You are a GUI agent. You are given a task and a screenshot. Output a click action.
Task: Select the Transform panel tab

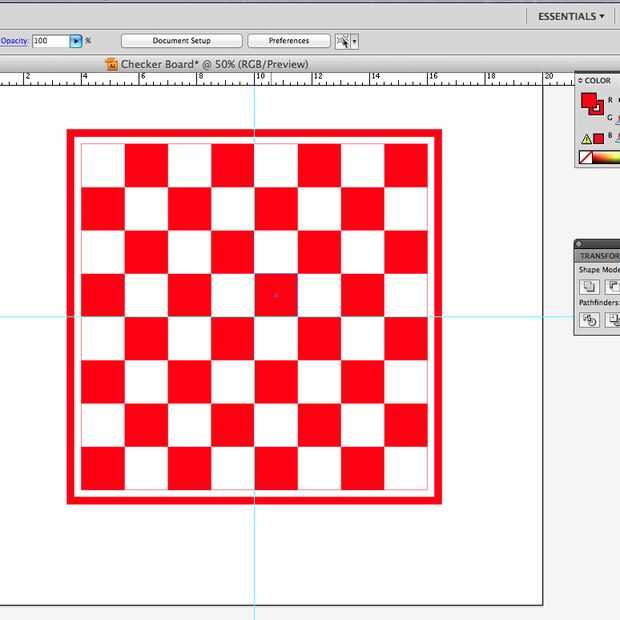pos(600,255)
